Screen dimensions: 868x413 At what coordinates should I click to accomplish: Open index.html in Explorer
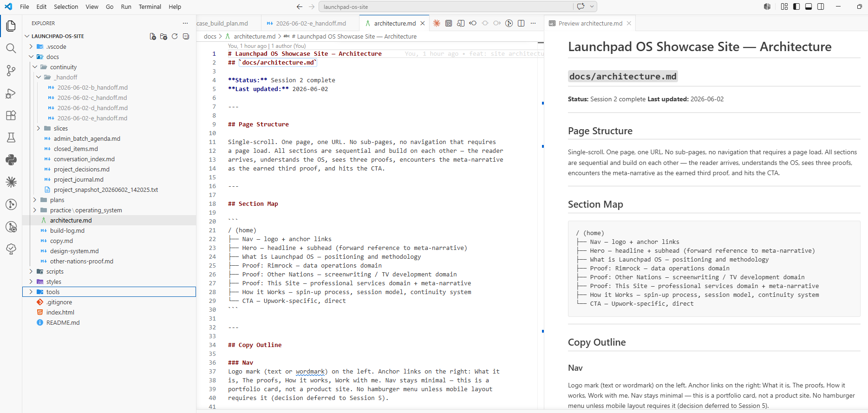60,312
